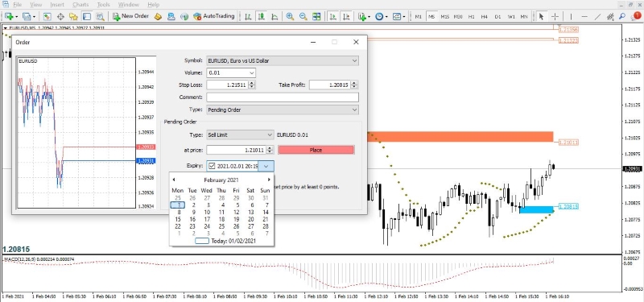This screenshot has width=644, height=302.
Task: Open the chart periods clock icon
Action: 379,16
